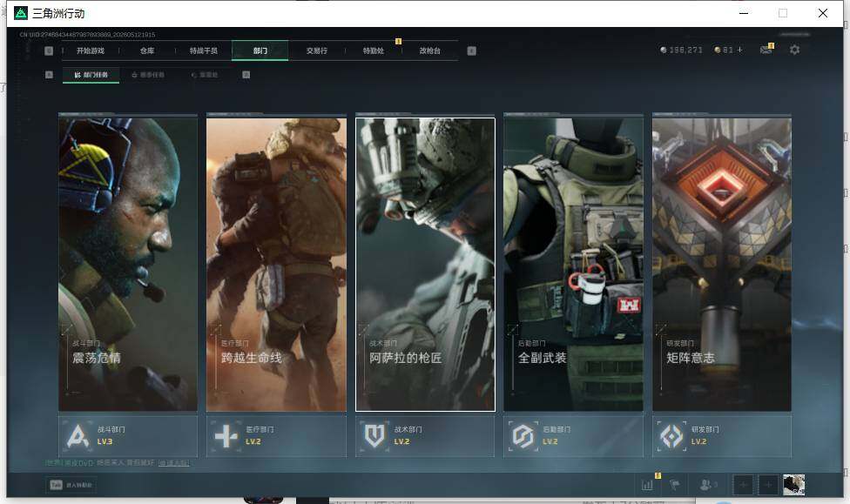Open the settings gear icon
850x504 pixels.
[x=795, y=50]
